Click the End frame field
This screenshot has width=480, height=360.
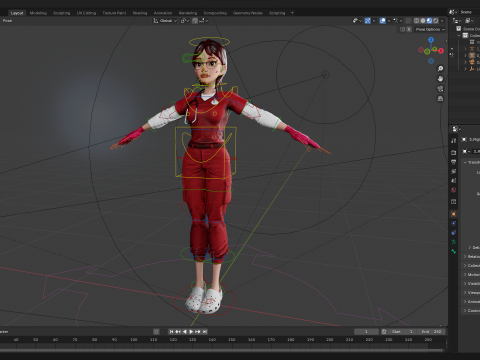click(431, 332)
